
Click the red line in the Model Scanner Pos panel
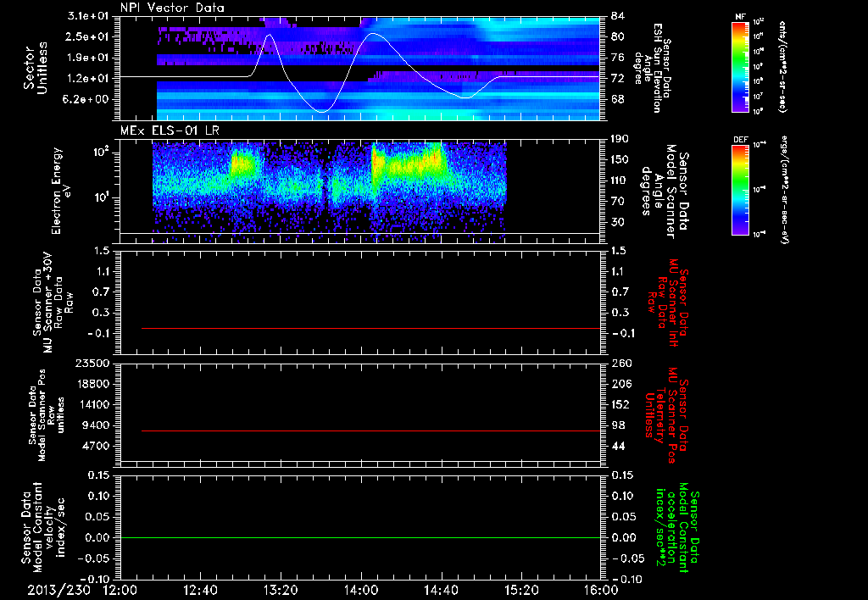point(371,431)
